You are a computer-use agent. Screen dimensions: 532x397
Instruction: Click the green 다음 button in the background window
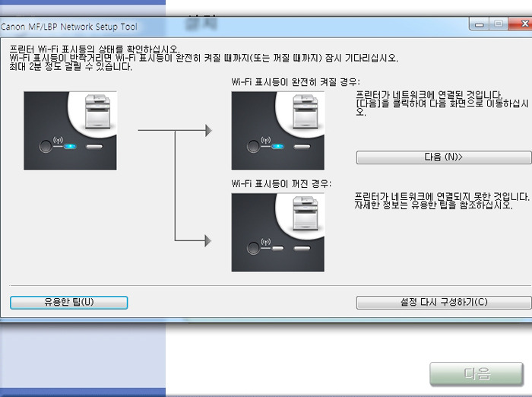tap(477, 374)
